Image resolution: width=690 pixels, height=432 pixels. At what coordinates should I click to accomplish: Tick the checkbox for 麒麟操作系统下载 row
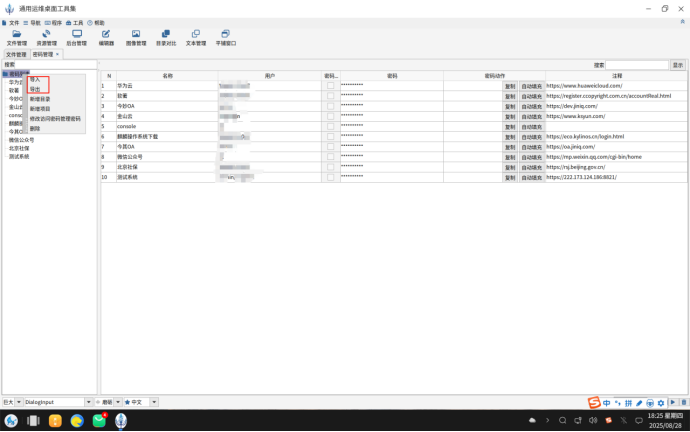click(330, 136)
